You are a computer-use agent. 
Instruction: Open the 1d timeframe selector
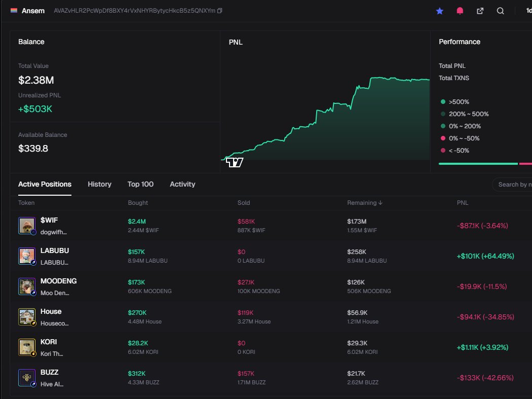click(528, 10)
